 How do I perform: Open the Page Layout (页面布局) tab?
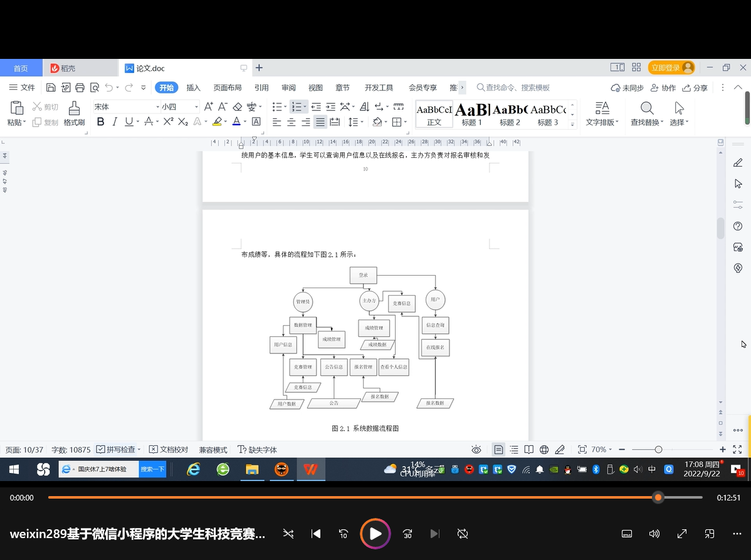click(x=228, y=88)
